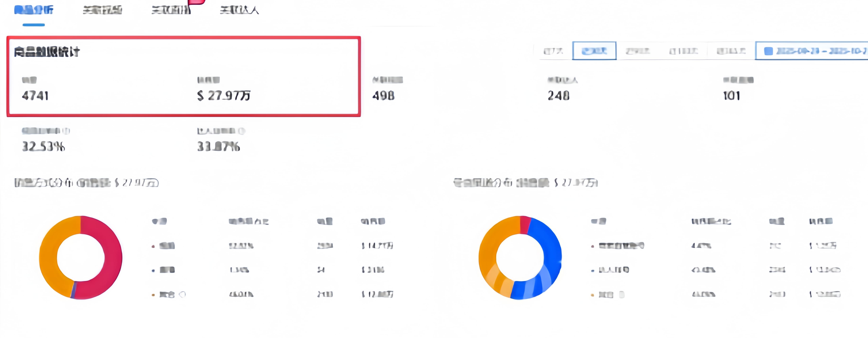Click the $27.97万 sales amount figure
Viewport: 868px width, 338px height.
coord(224,96)
